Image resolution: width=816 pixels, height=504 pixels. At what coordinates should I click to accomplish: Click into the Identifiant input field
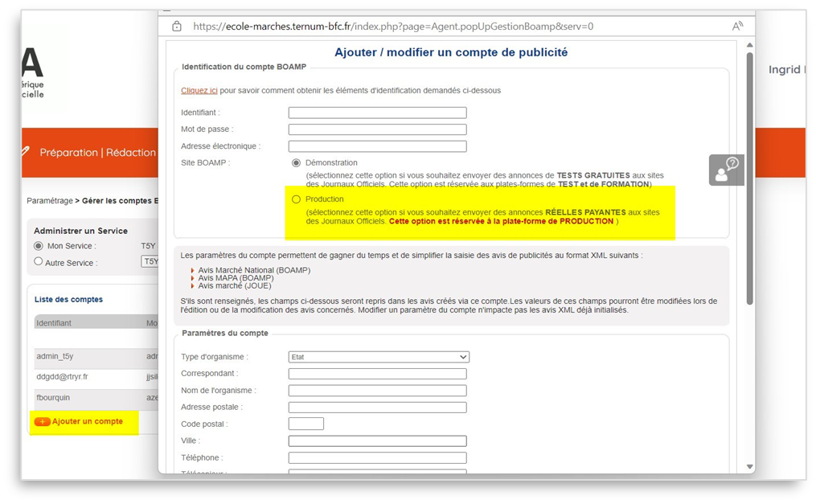377,113
